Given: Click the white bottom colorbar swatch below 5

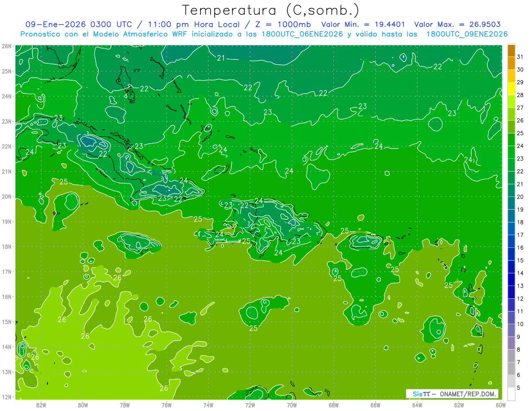Looking at the screenshot, I should pyautogui.click(x=511, y=394).
